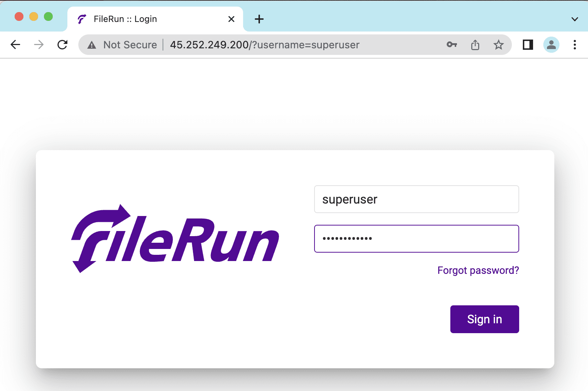Select the FileRun :: Login tab
This screenshot has width=588, height=391.
click(x=146, y=19)
